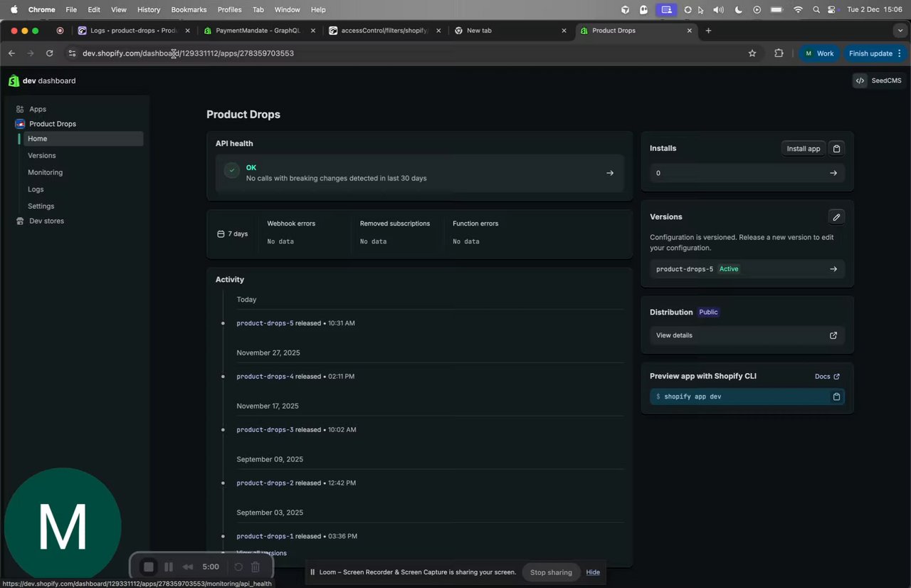Click the edit pencil icon in Versions
Screen dimensions: 911x588
click(x=837, y=217)
